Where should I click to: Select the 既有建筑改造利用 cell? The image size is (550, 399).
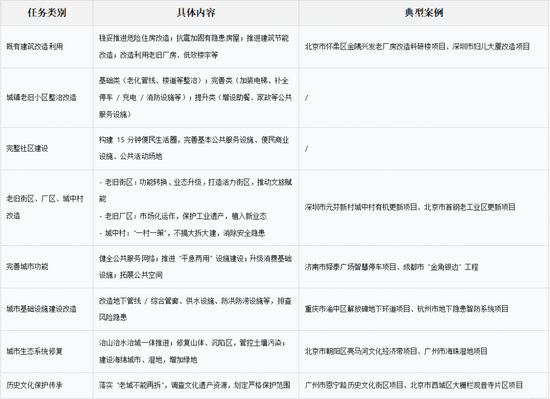click(47, 47)
